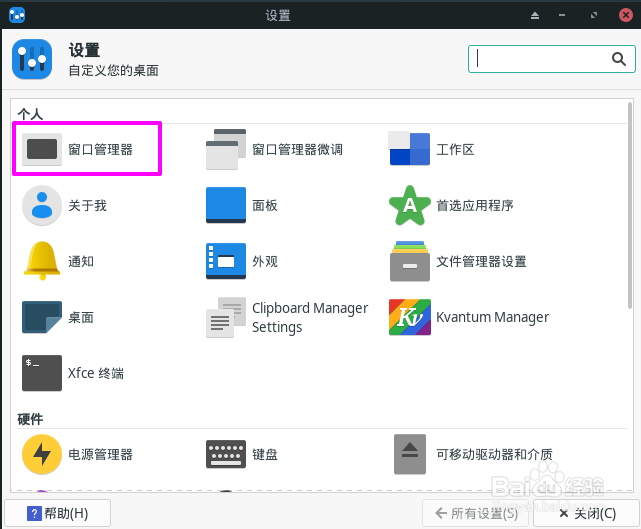
Task: Select the 键盘 label text
Action: [x=265, y=454]
